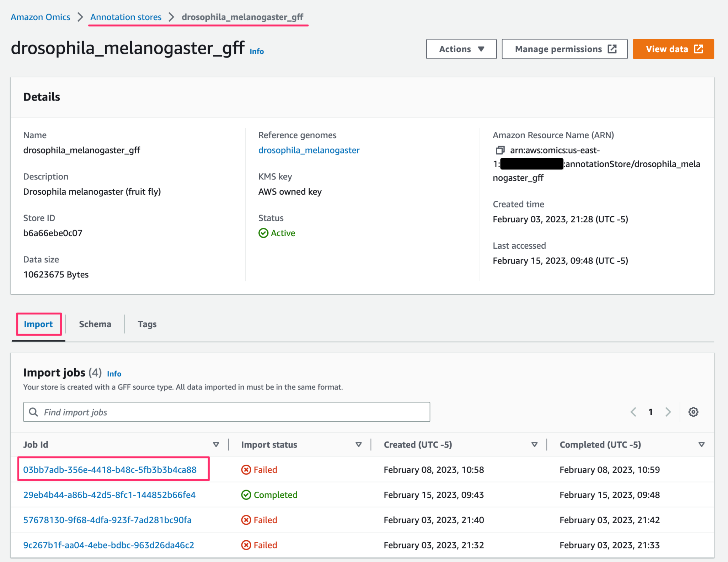Click external link icon on View data
Viewport: 728px width, 562px height.
click(x=698, y=49)
